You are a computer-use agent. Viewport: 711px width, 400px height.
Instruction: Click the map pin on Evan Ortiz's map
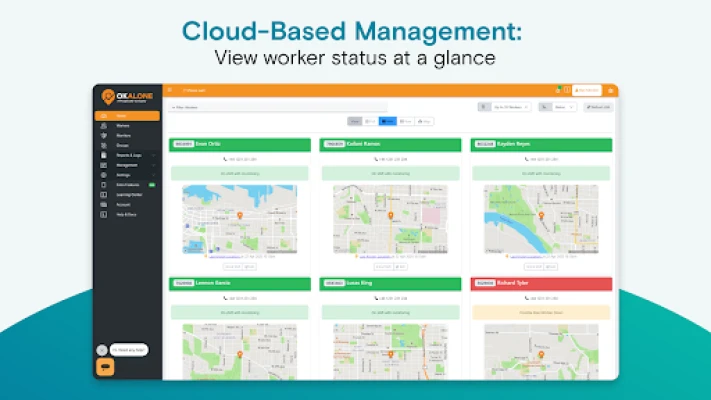pos(238,215)
